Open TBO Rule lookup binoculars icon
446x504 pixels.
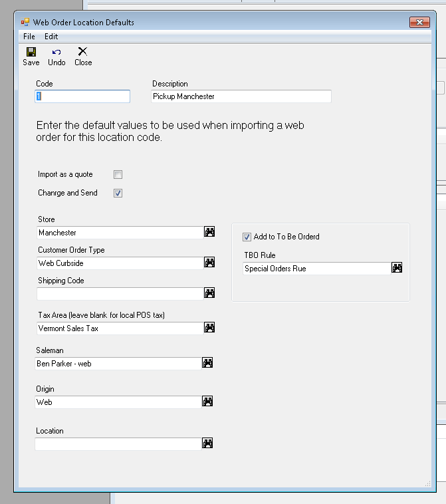tap(397, 268)
